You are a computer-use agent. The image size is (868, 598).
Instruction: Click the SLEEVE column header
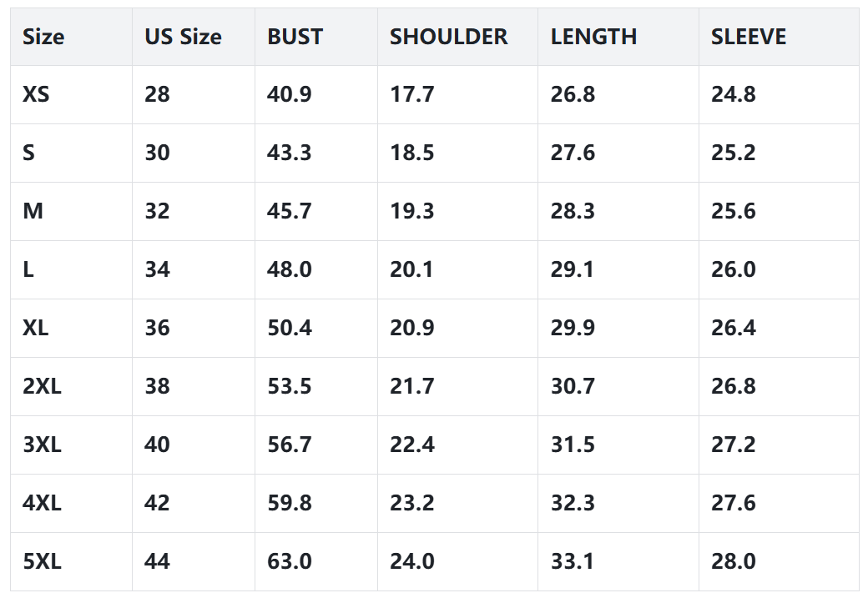pyautogui.click(x=749, y=37)
